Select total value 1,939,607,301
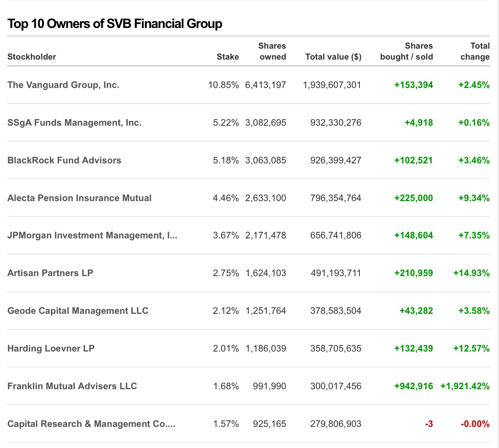The image size is (499, 448). (x=332, y=85)
